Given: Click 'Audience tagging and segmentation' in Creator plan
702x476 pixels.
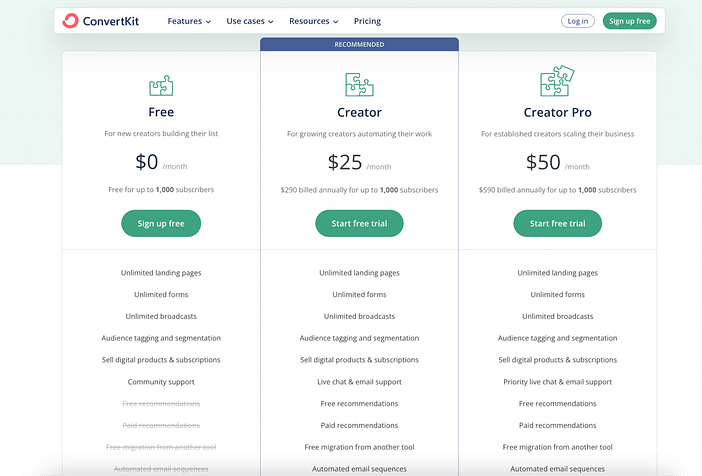Looking at the screenshot, I should 360,338.
